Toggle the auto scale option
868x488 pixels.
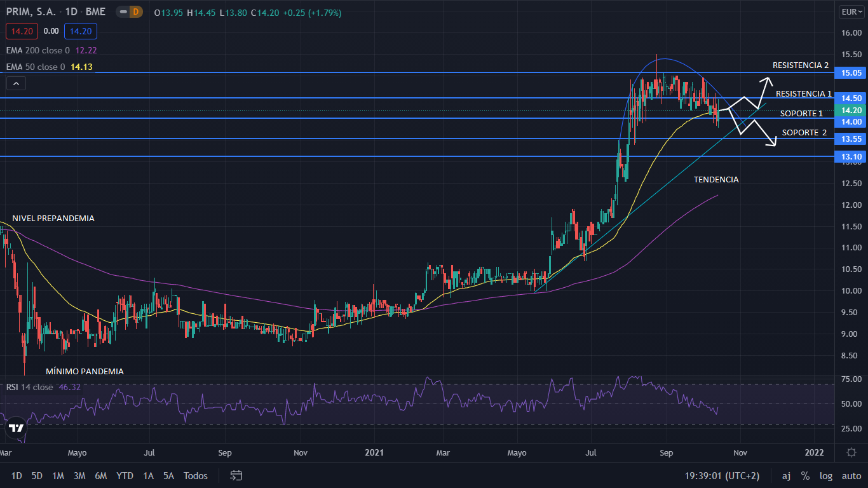[851, 475]
